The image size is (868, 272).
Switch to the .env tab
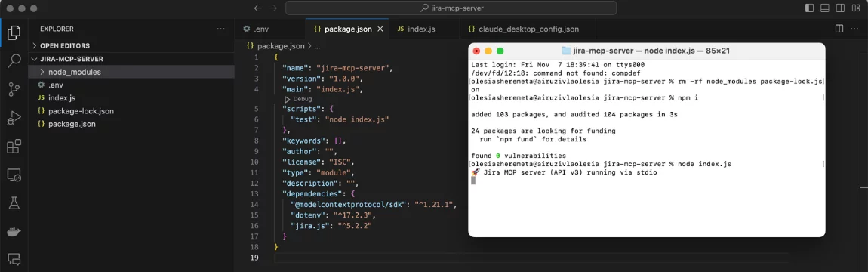pos(270,29)
